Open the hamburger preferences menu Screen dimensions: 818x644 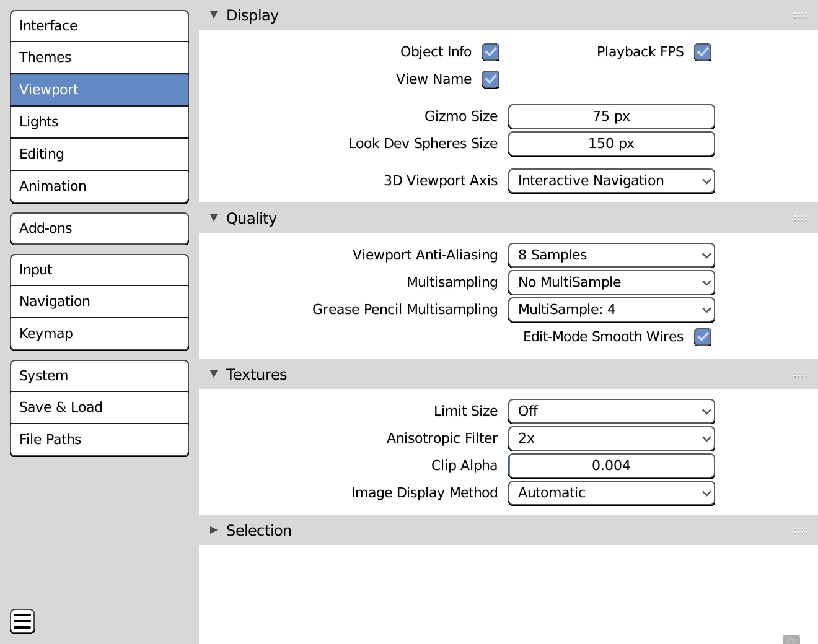22,621
